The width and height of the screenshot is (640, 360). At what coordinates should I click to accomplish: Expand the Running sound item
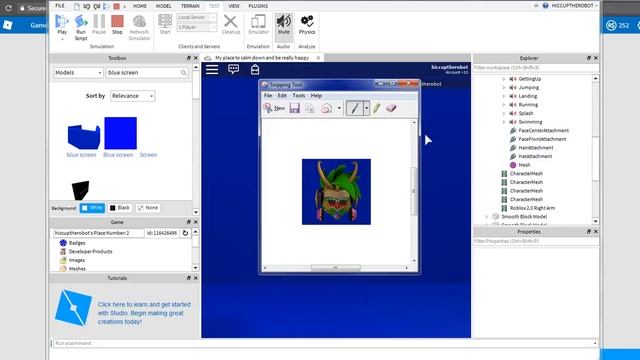coord(504,105)
